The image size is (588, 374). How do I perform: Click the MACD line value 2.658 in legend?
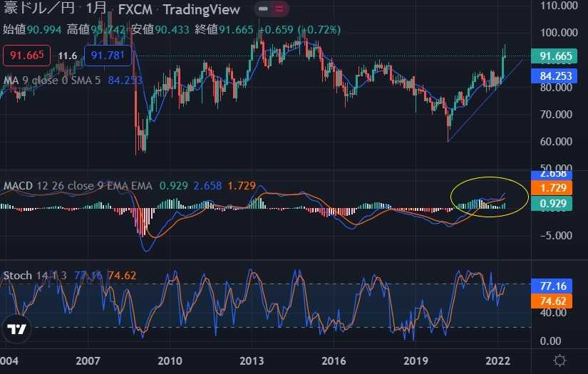(x=207, y=185)
